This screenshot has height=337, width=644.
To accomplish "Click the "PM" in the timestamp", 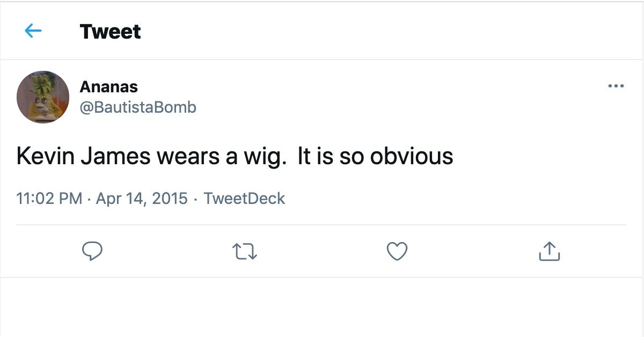I will pos(70,199).
